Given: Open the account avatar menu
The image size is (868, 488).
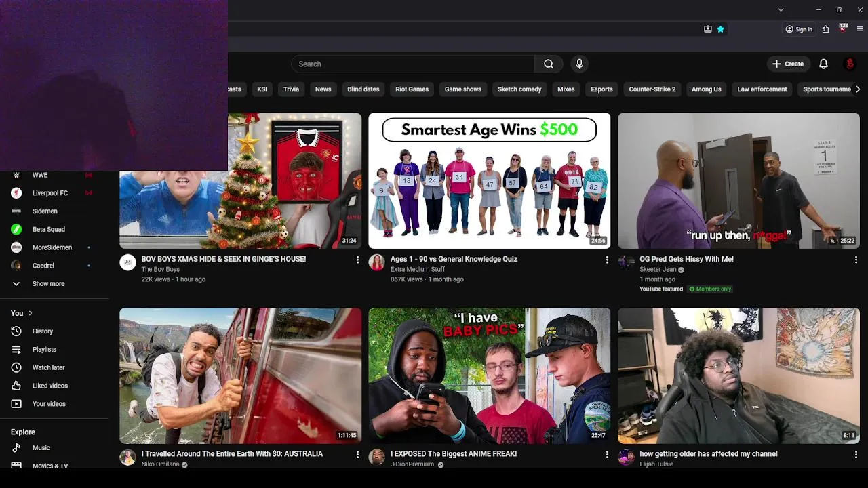Looking at the screenshot, I should pos(850,64).
